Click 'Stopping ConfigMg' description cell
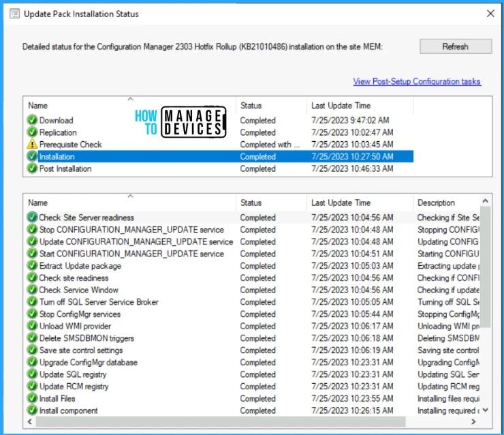 click(x=448, y=314)
